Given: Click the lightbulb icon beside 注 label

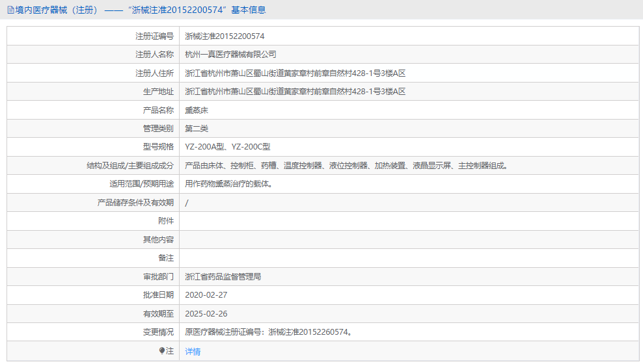Looking at the screenshot, I should [162, 351].
